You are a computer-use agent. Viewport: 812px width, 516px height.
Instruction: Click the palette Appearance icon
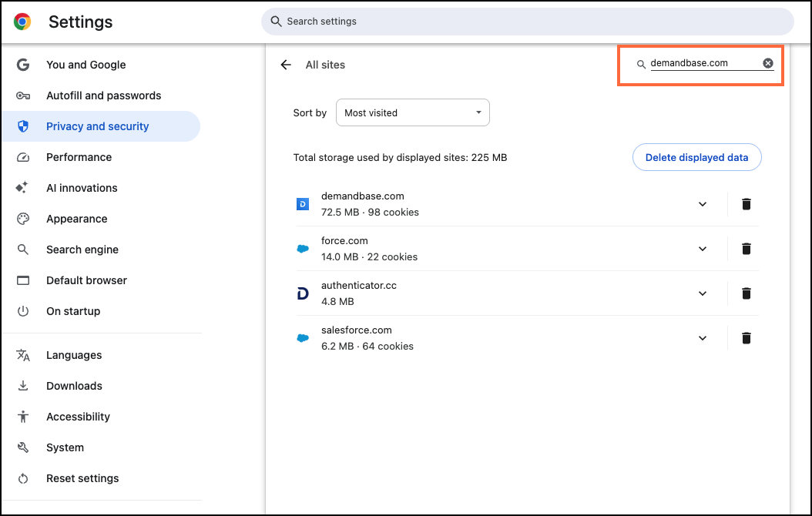coord(23,219)
